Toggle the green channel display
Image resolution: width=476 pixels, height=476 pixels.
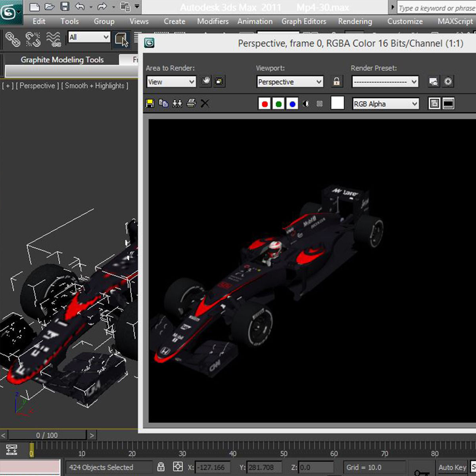click(x=278, y=104)
